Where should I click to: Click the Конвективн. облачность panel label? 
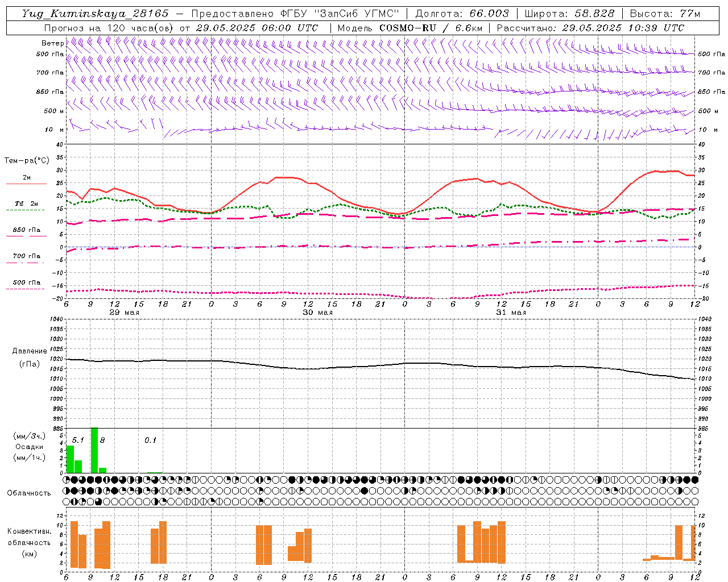pos(29,542)
